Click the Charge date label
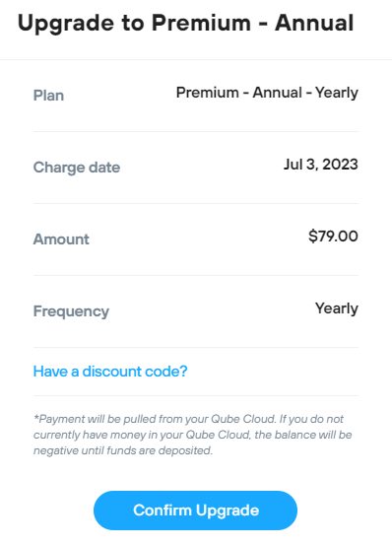 77,168
